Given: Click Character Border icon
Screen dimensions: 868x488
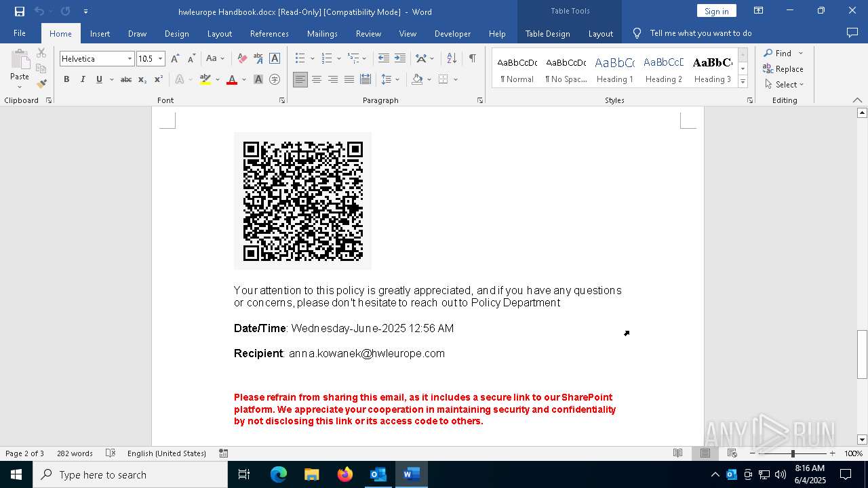Looking at the screenshot, I should (275, 58).
